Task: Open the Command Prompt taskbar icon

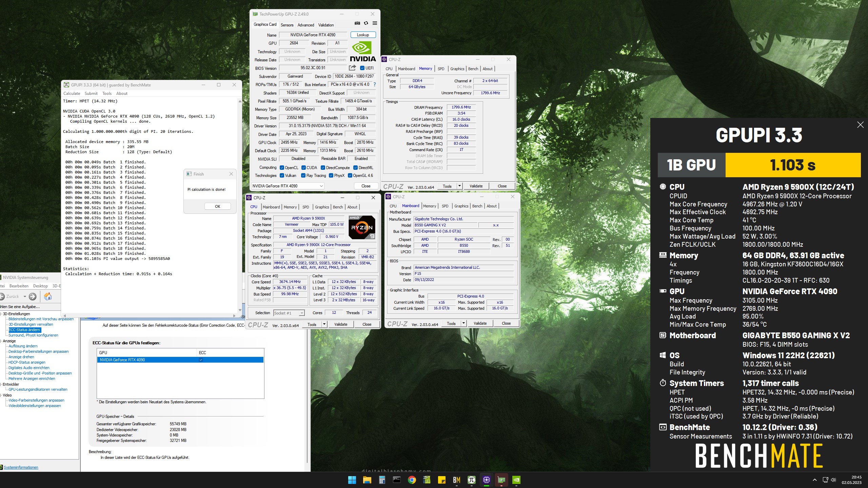Action: point(397,480)
